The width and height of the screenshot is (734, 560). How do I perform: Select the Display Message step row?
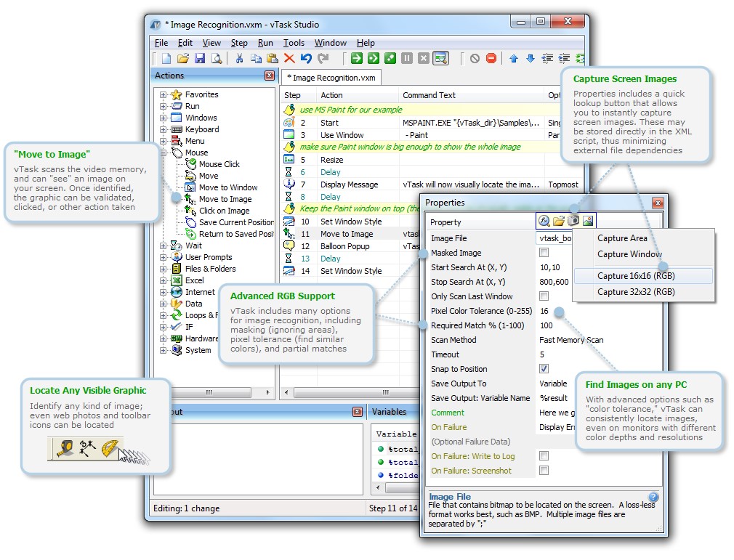tap(432, 184)
